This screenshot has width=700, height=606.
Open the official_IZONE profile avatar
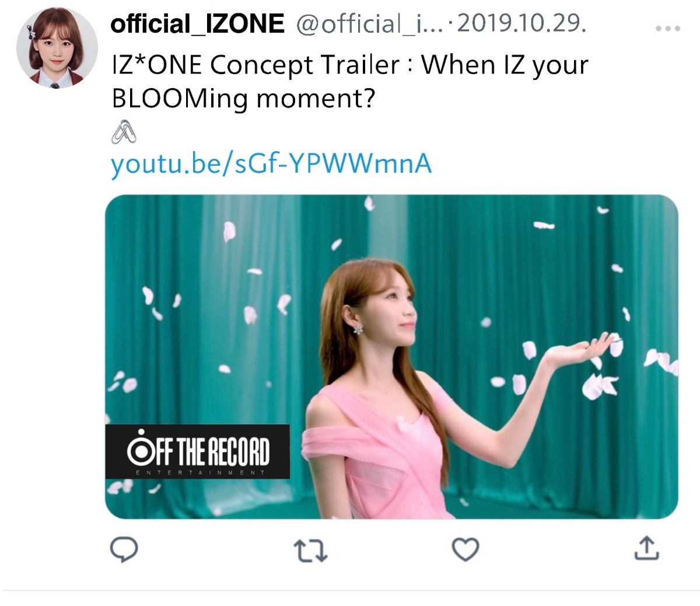click(x=57, y=47)
